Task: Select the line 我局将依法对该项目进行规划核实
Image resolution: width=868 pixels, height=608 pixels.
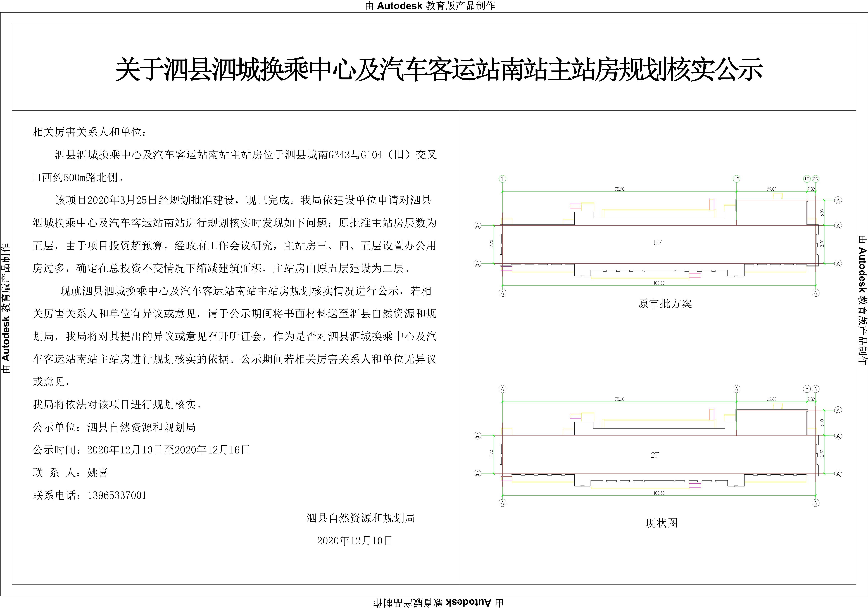Action: coord(118,404)
